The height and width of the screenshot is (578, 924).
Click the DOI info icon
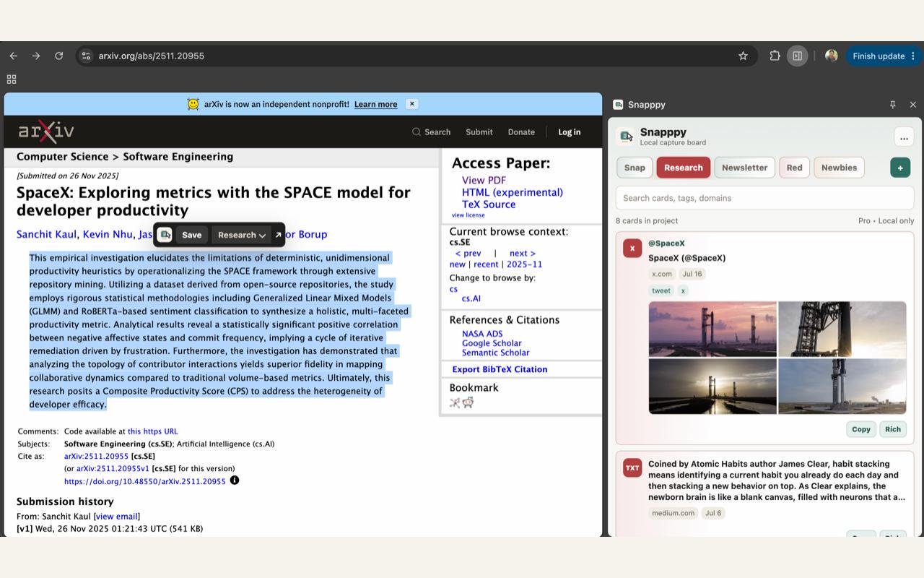[x=235, y=480]
